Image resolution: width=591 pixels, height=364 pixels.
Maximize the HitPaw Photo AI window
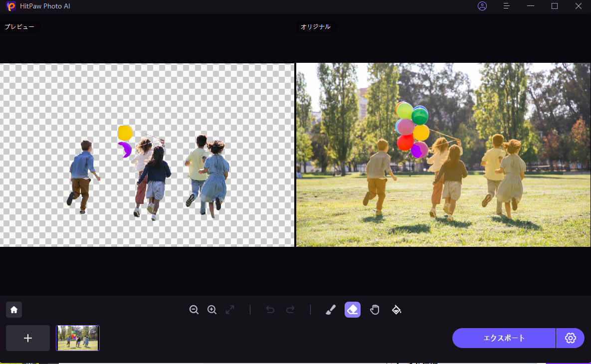pos(555,6)
